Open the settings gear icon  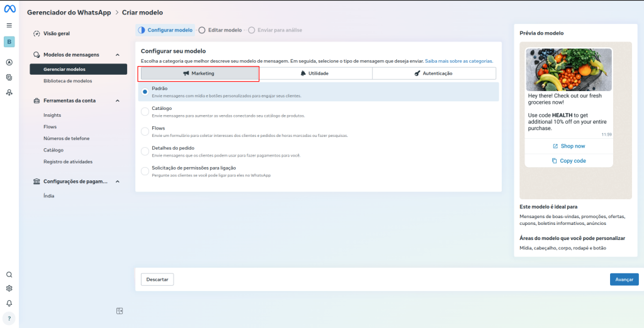point(9,288)
